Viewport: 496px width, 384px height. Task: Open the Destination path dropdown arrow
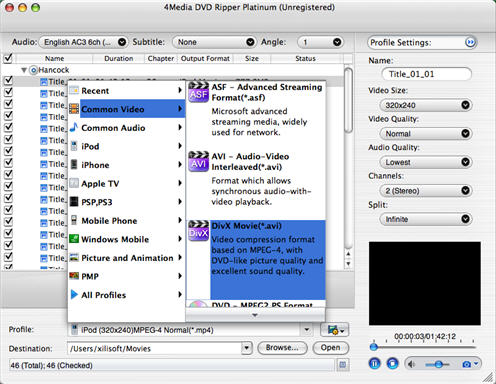click(246, 348)
